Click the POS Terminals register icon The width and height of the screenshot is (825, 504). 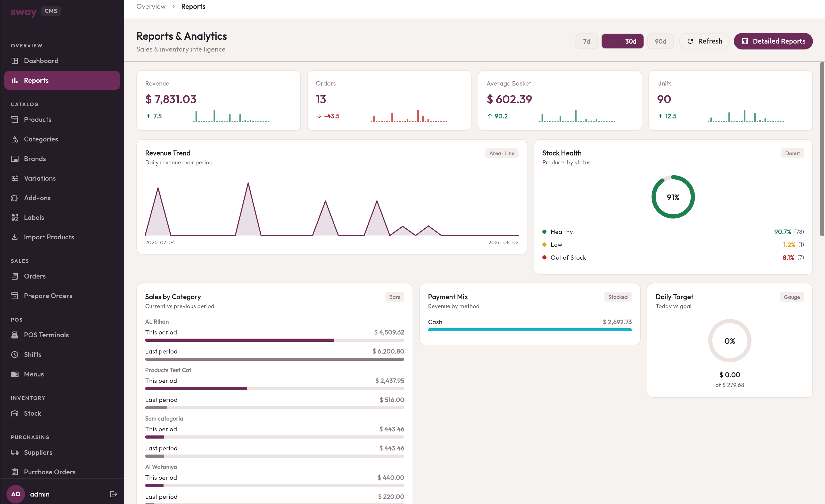coord(15,335)
